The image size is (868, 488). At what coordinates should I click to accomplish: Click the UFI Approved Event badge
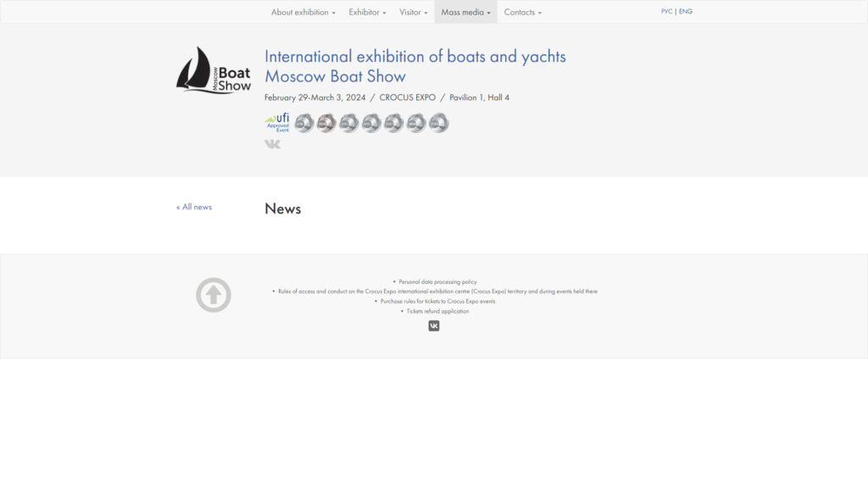277,122
